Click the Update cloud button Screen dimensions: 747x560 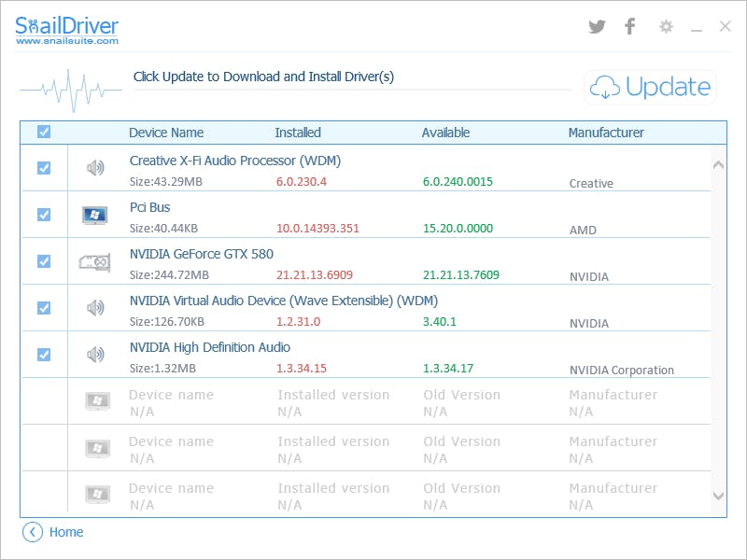[x=650, y=87]
